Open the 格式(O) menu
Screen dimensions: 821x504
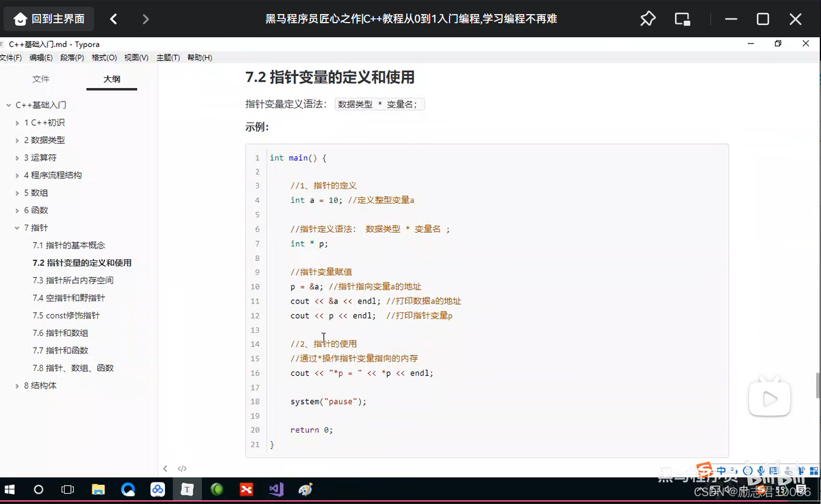(x=104, y=57)
